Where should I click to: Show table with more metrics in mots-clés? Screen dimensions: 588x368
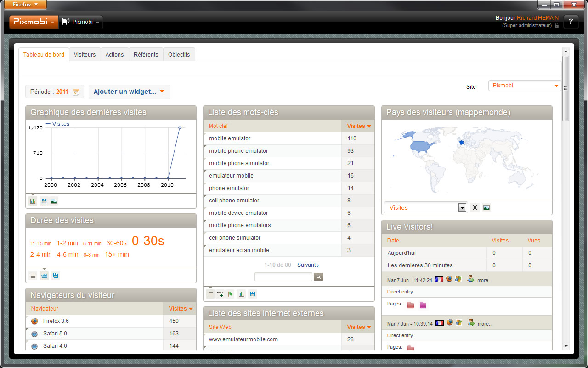pos(220,294)
